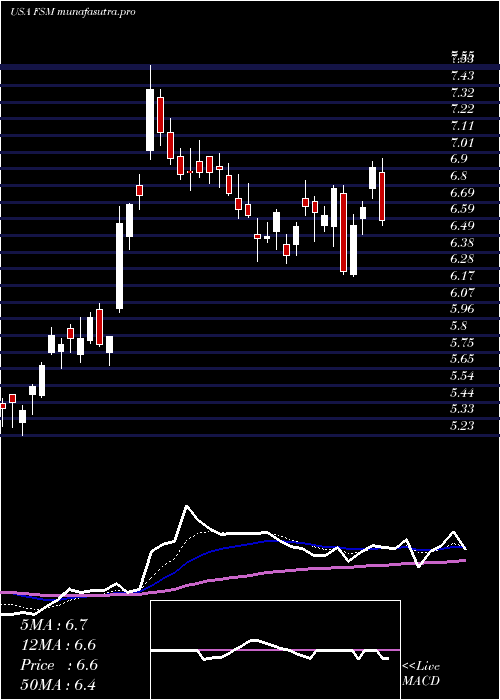Click the <<Live MACD label

[421, 674]
